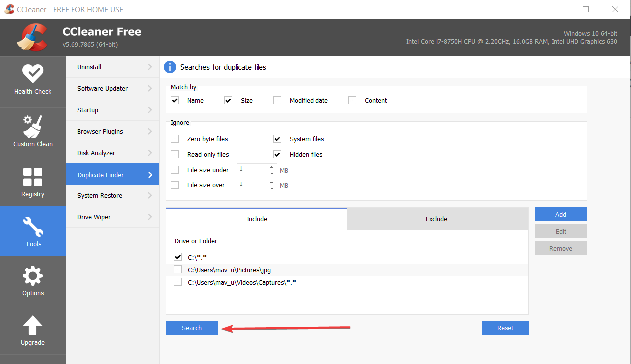Increase File size over value
The height and width of the screenshot is (364, 631).
coord(272,182)
